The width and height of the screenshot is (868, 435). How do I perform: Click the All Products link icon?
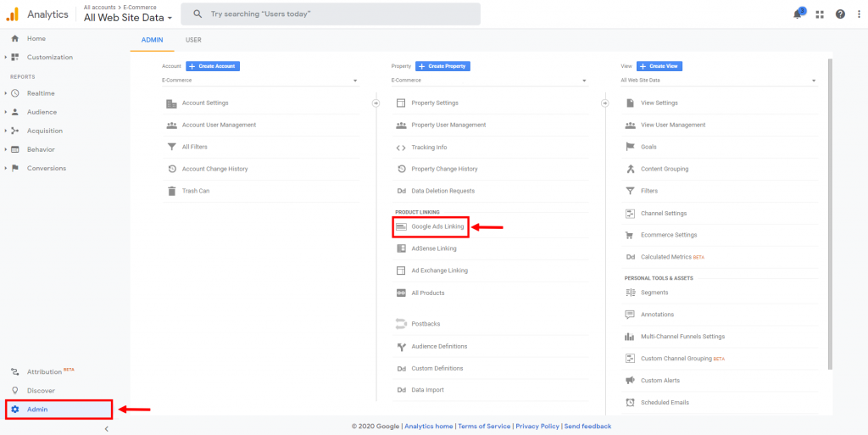pos(401,293)
